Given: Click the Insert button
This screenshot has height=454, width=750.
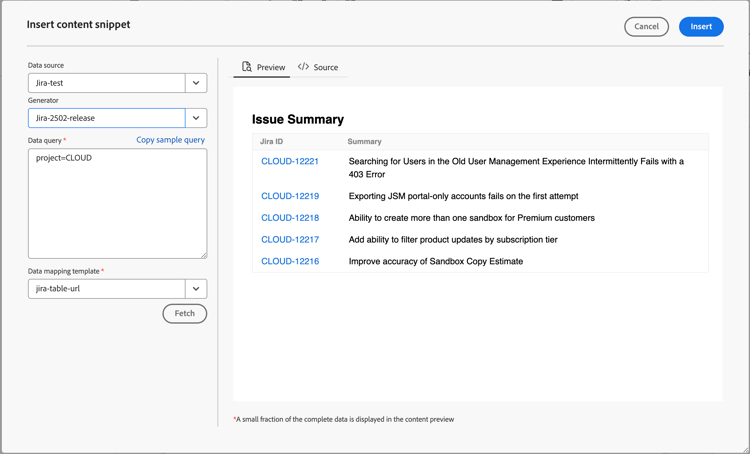Looking at the screenshot, I should click(x=701, y=26).
